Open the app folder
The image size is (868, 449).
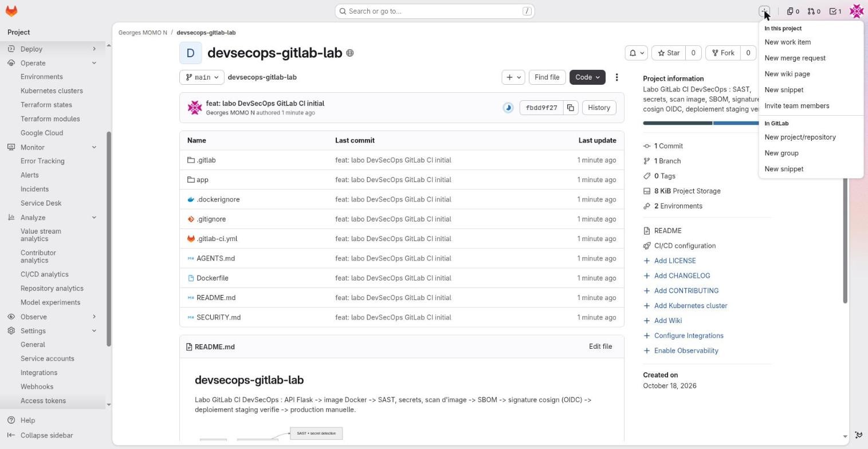(x=202, y=180)
